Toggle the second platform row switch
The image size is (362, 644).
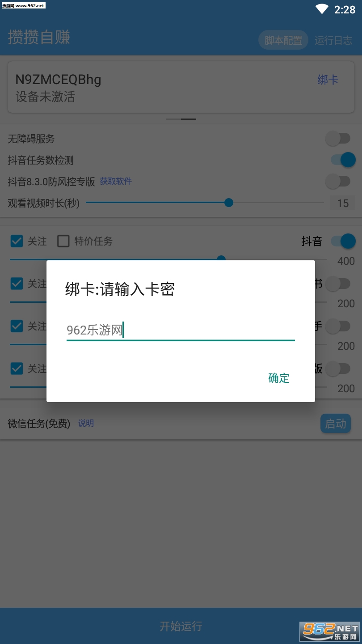point(338,284)
